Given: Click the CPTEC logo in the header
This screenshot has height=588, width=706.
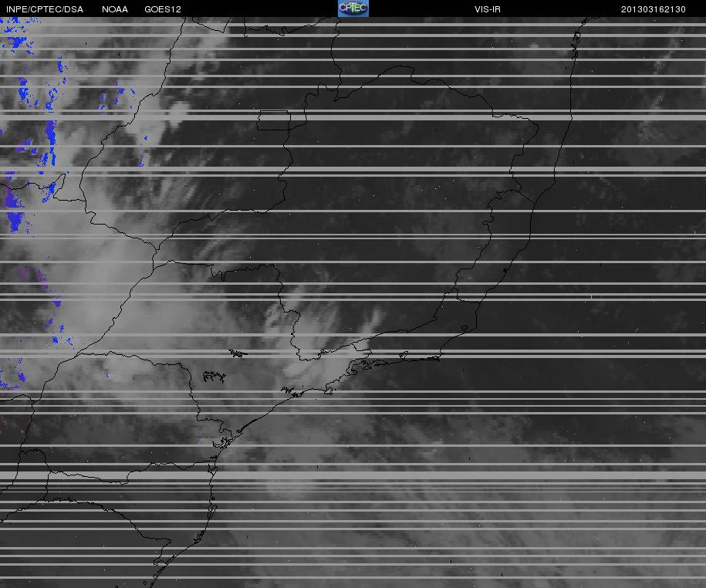Looking at the screenshot, I should [353, 8].
